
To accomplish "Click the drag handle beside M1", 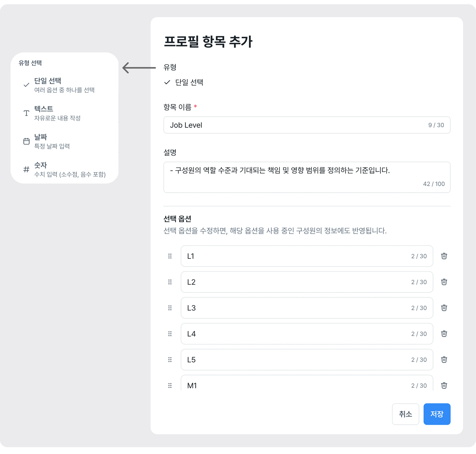I will tap(170, 386).
